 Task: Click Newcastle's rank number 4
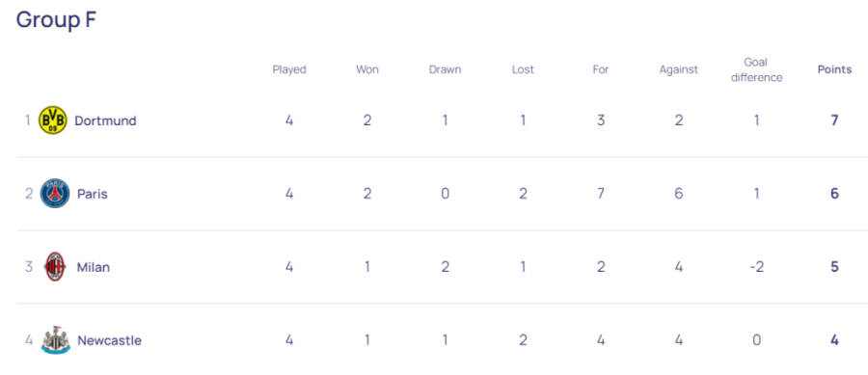pyautogui.click(x=29, y=340)
